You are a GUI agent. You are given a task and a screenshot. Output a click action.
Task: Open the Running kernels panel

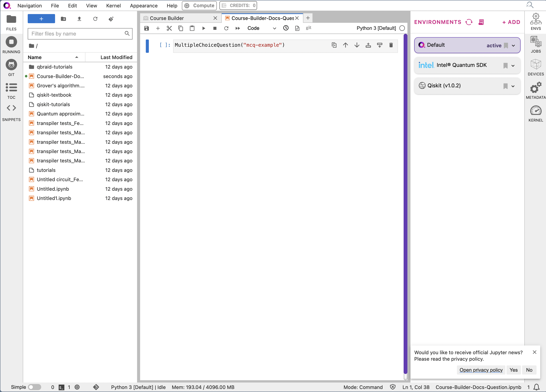11,45
